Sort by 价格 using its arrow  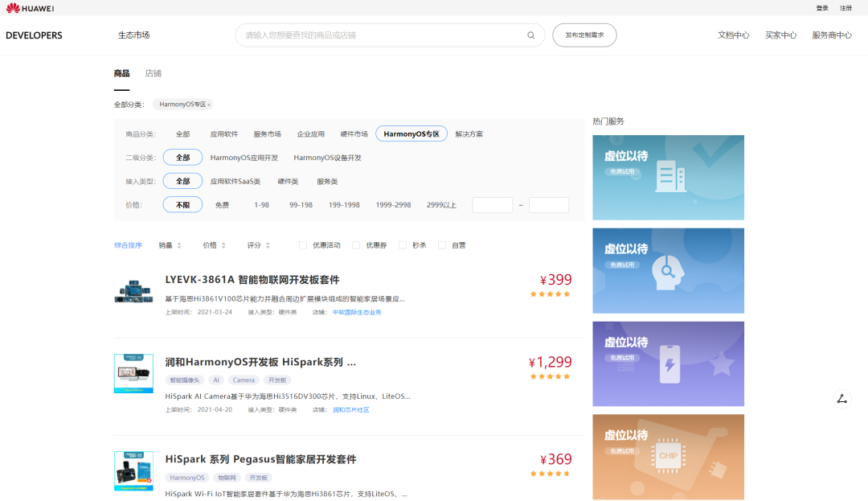(223, 245)
